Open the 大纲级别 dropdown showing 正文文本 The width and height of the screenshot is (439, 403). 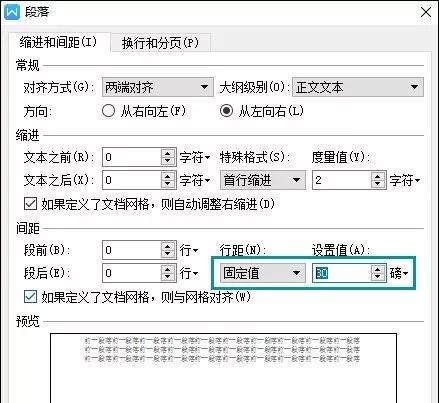[x=358, y=87]
